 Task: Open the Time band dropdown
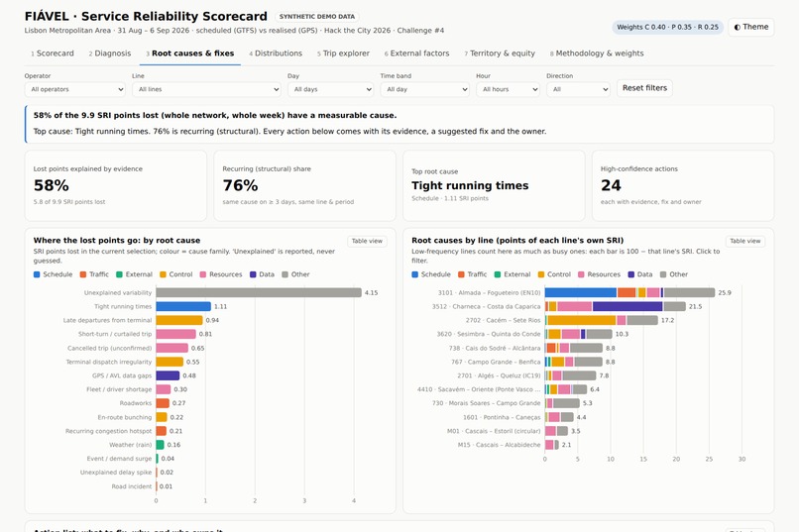(424, 89)
